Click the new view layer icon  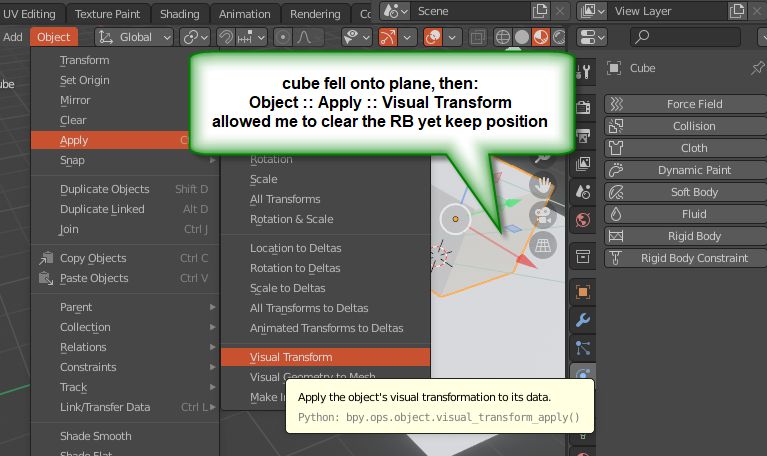click(737, 11)
